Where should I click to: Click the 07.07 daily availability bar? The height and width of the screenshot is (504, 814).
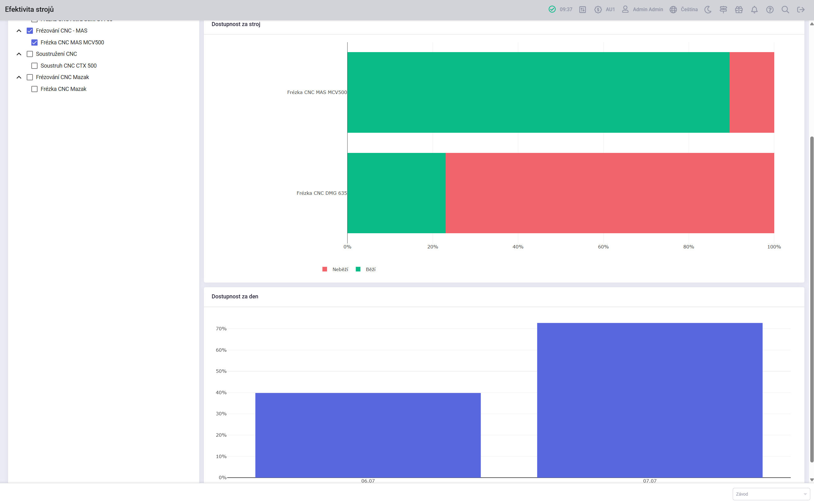point(650,400)
